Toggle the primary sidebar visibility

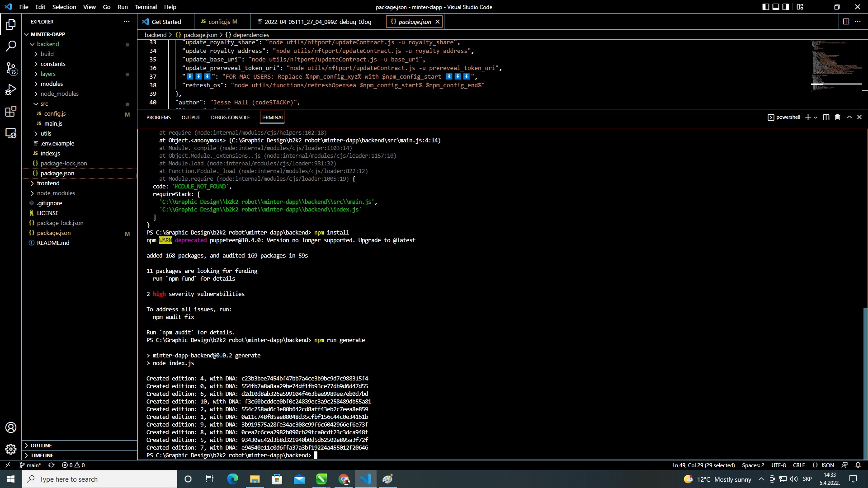click(x=765, y=7)
